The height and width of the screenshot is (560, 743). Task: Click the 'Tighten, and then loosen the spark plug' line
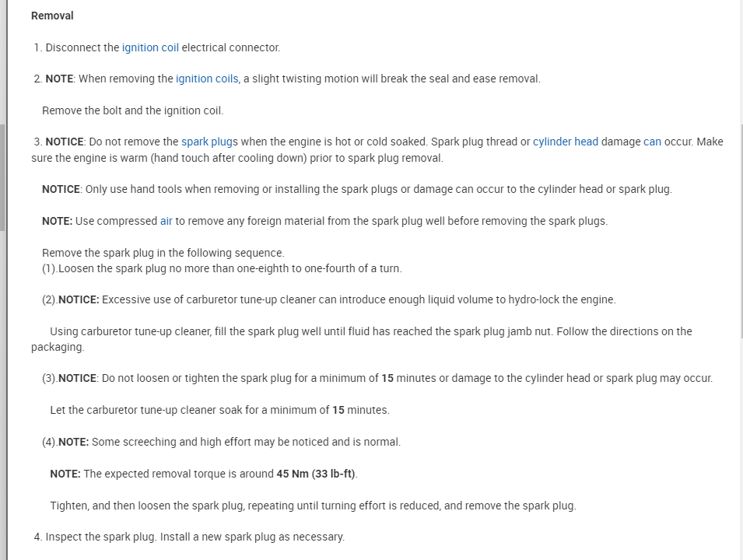313,506
